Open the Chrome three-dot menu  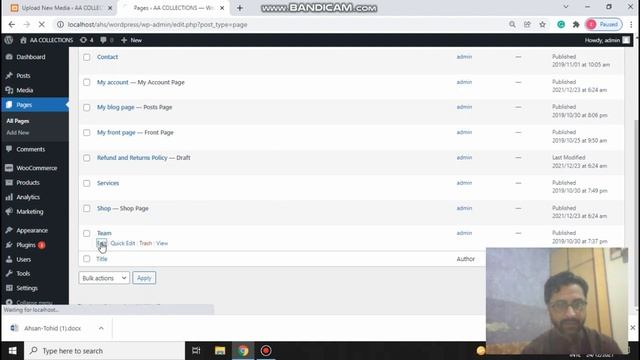pos(631,24)
